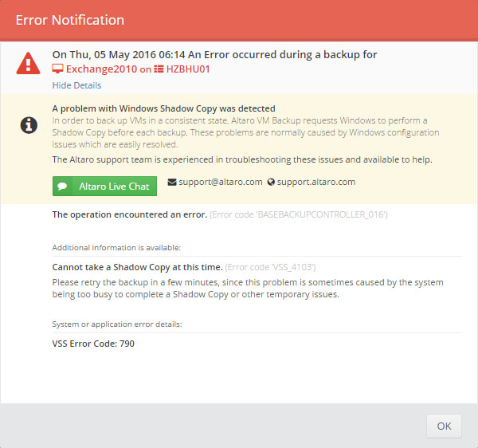Image resolution: width=478 pixels, height=448 pixels.
Task: Click the server list icon beside HZBHU01
Action: point(159,69)
